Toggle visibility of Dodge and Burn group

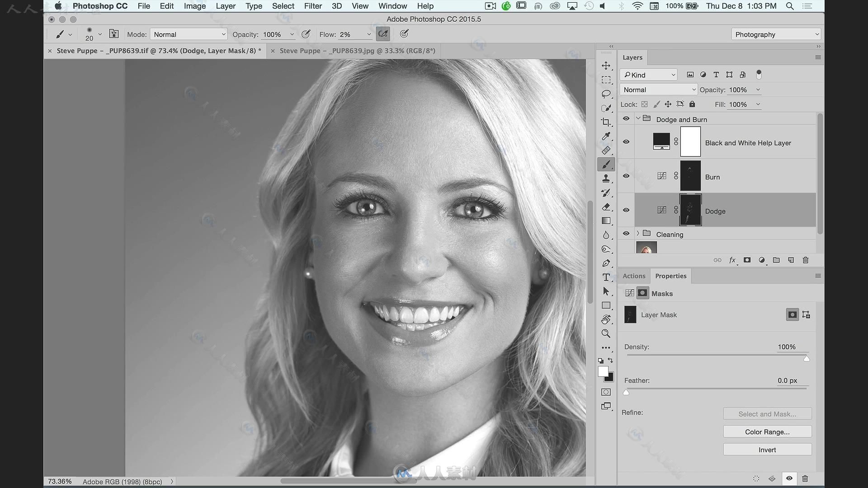[626, 118]
